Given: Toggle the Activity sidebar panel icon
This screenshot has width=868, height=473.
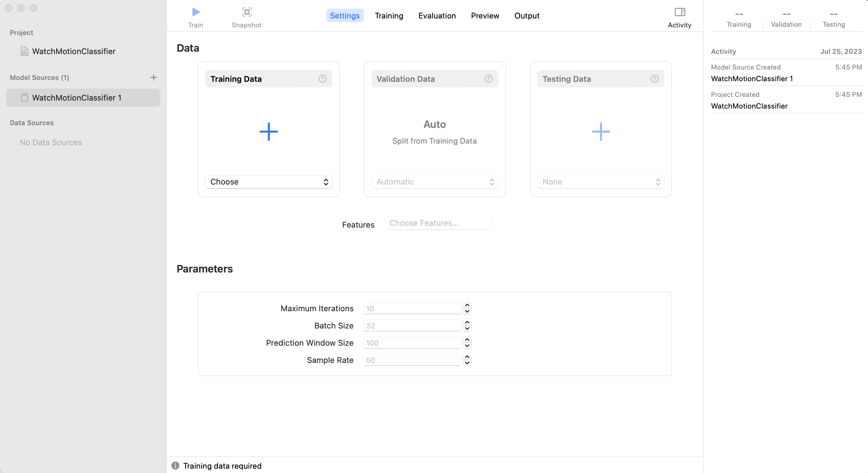Looking at the screenshot, I should [679, 13].
